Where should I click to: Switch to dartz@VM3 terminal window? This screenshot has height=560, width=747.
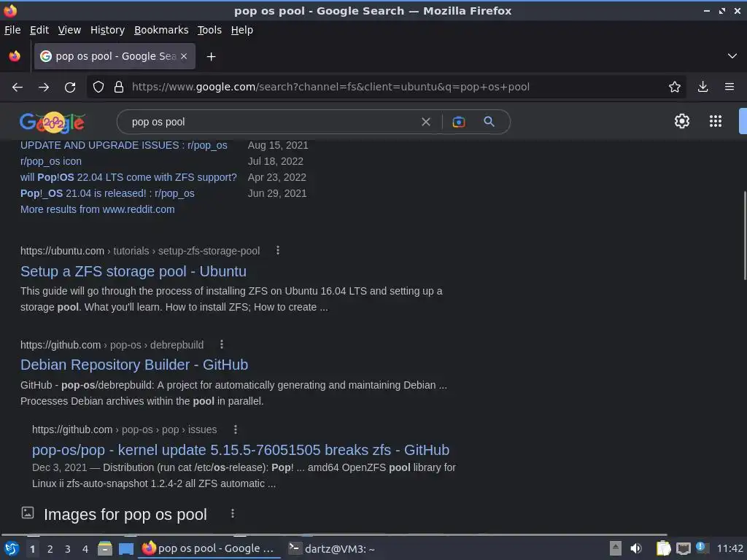tap(332, 548)
